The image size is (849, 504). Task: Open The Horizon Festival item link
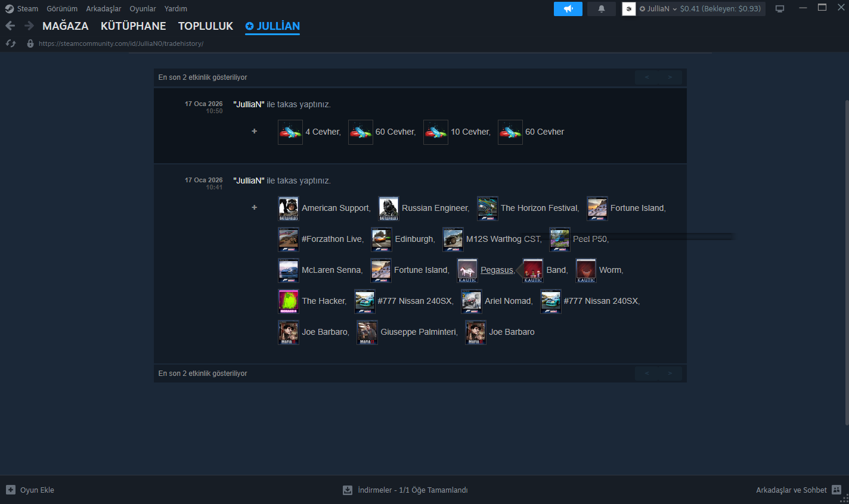tap(539, 208)
